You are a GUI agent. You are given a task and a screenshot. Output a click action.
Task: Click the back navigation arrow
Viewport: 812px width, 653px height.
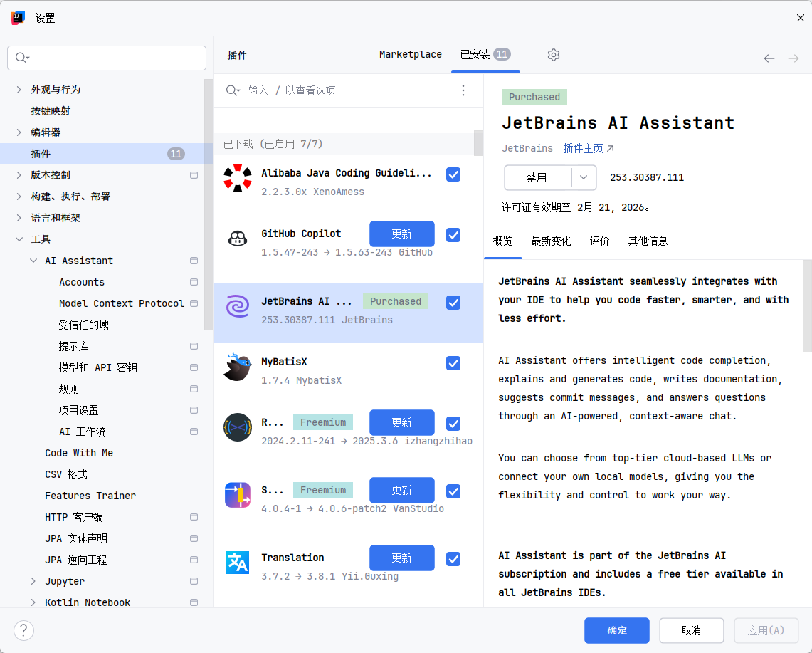(769, 58)
